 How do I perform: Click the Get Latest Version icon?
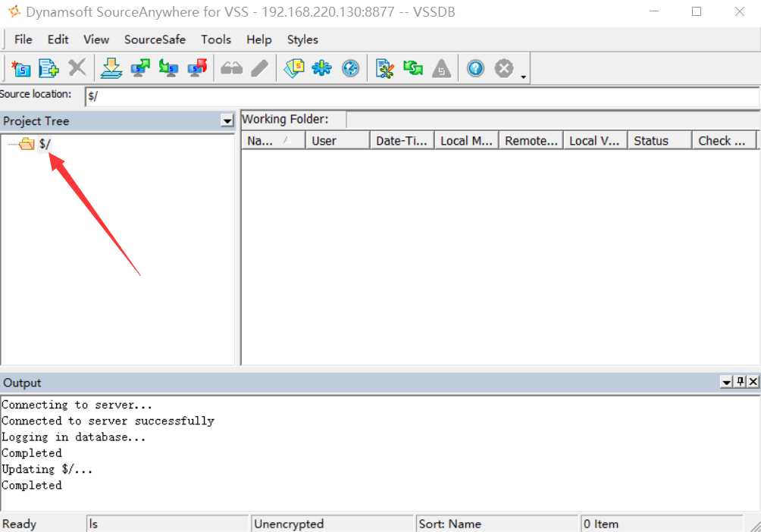(x=111, y=68)
